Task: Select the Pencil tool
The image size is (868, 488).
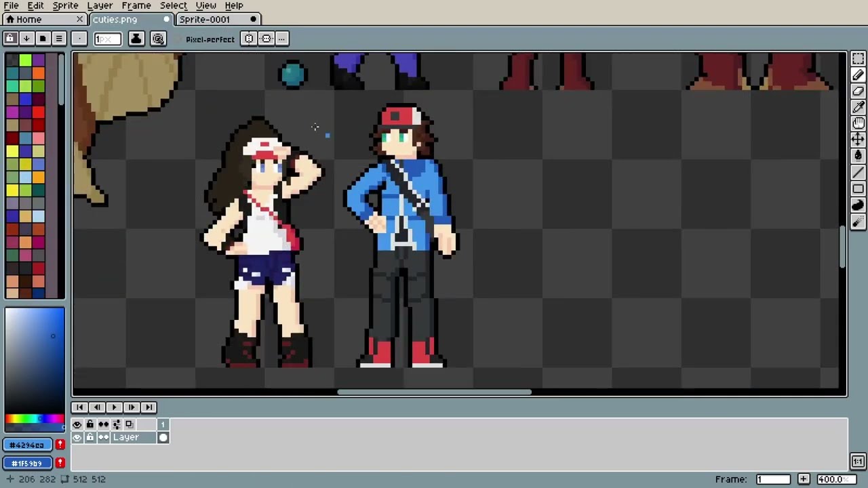Action: click(858, 75)
